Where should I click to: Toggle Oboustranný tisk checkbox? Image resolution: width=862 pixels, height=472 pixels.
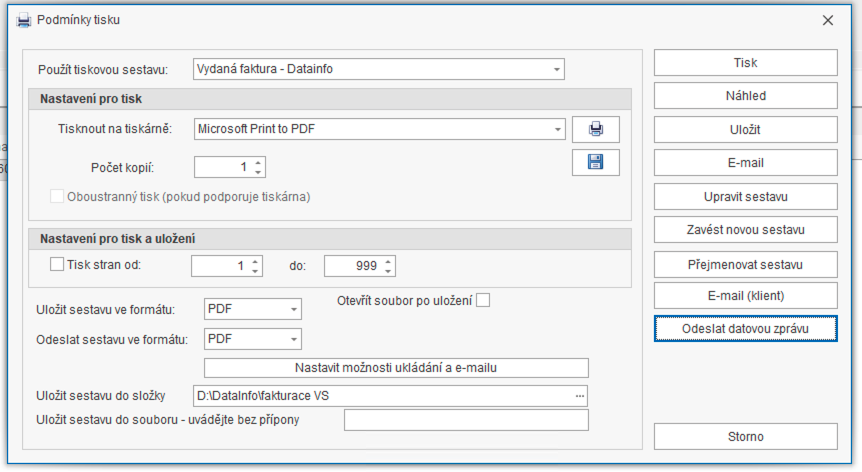57,196
